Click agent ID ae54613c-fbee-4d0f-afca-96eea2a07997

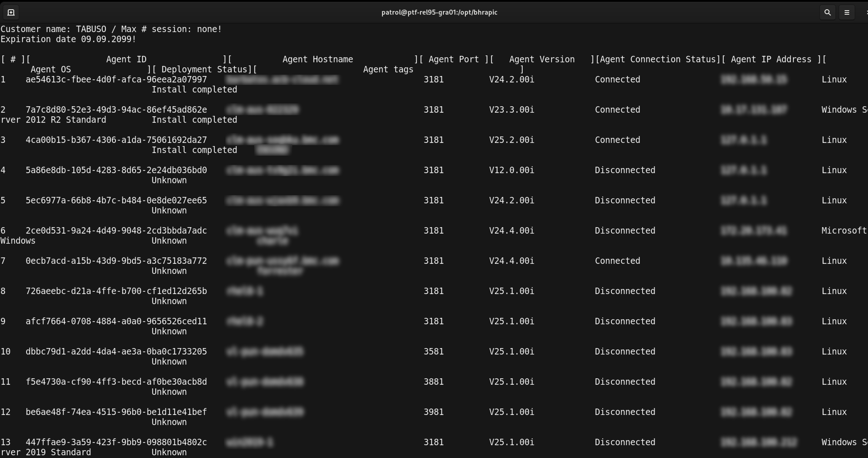pos(116,79)
